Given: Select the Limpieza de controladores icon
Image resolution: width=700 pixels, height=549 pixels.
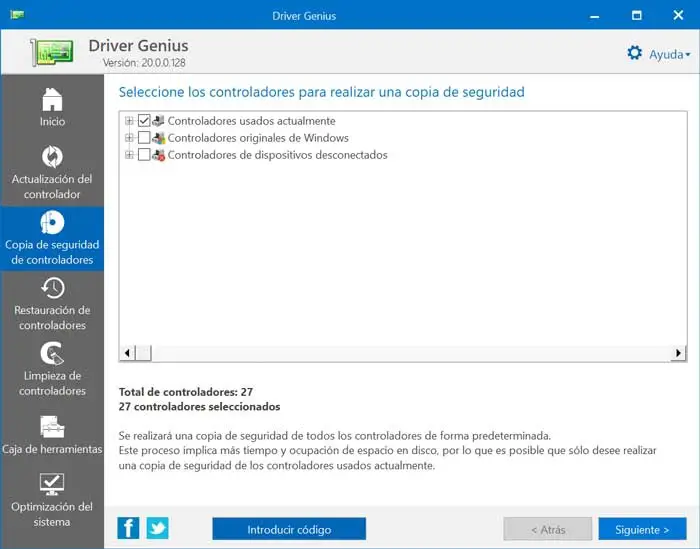Looking at the screenshot, I should [52, 354].
